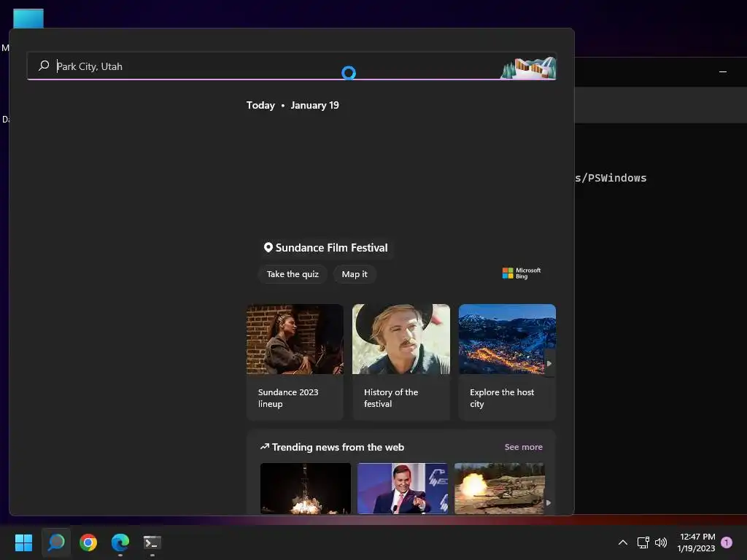Minimize the terminal window behind the search panel

(x=723, y=72)
